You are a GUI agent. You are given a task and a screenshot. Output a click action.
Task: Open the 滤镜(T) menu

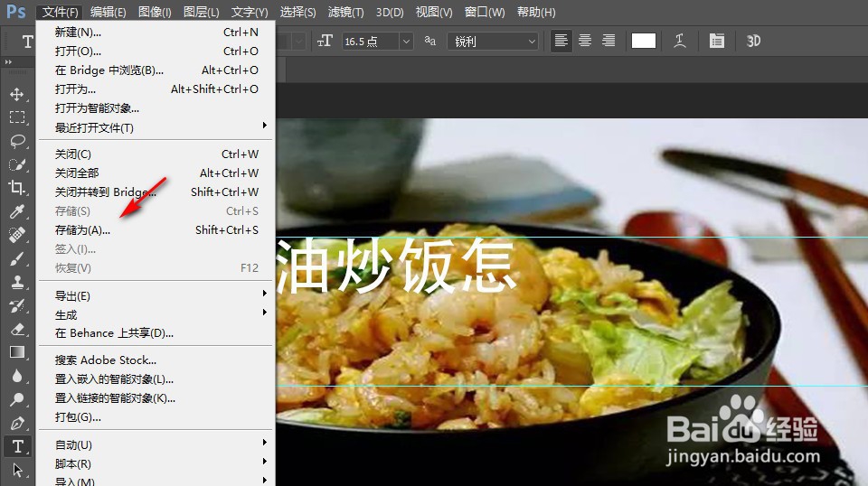(346, 12)
